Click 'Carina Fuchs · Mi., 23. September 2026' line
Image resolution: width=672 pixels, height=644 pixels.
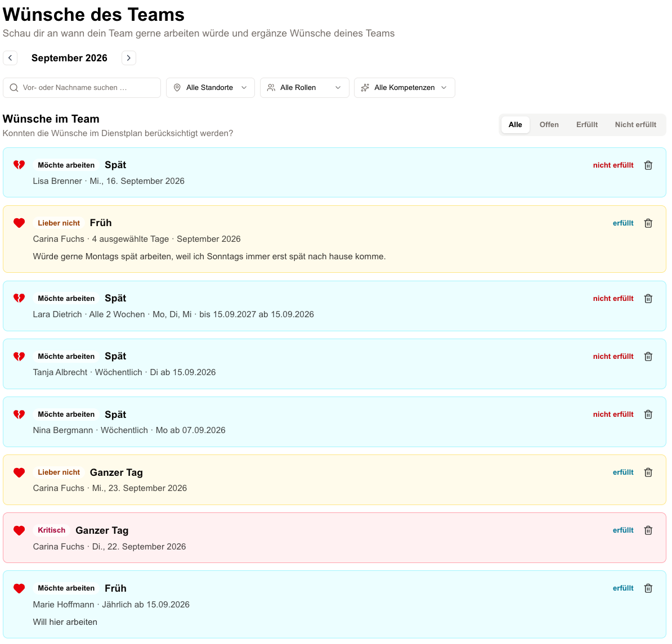pos(110,488)
